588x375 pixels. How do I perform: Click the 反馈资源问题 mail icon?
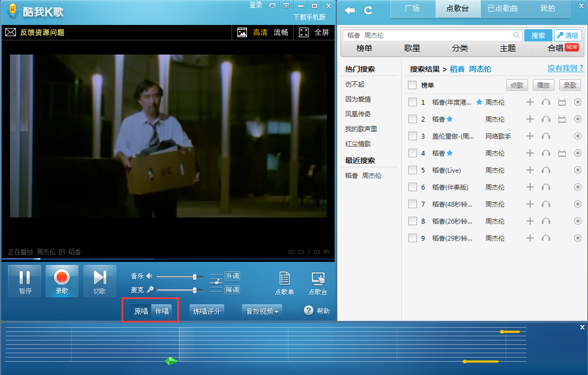coord(11,32)
